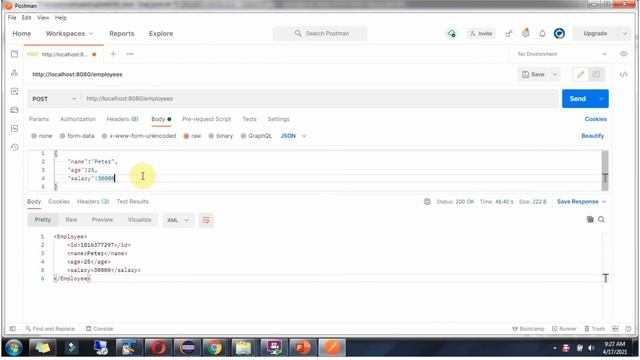This screenshot has height=360, width=640.
Task: Open the Console in status bar
Action: [x=99, y=329]
